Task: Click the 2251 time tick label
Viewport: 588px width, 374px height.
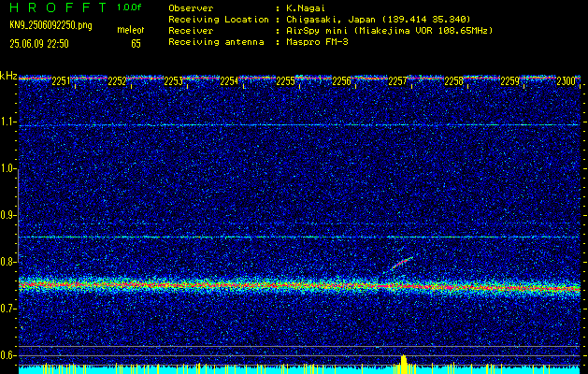Action: [x=61, y=81]
